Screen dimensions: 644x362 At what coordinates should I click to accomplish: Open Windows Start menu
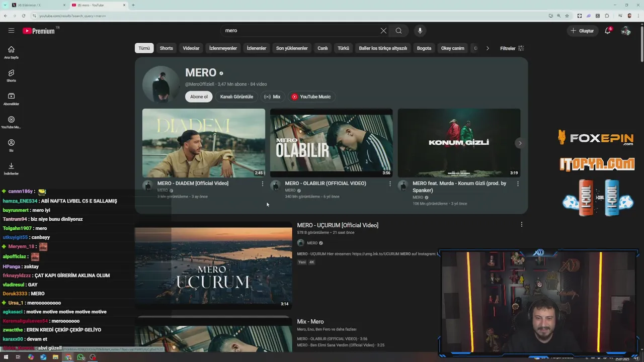tap(6, 357)
